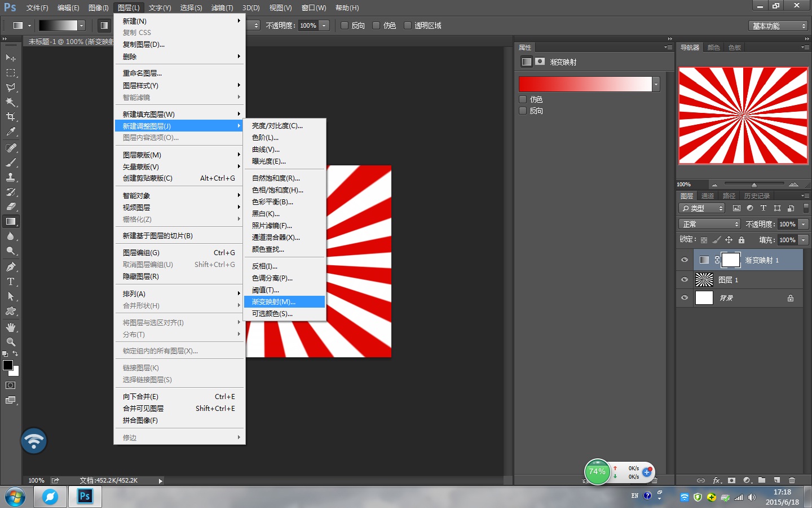The image size is (812, 508).
Task: Switch to the 历史记录 tab
Action: (757, 196)
